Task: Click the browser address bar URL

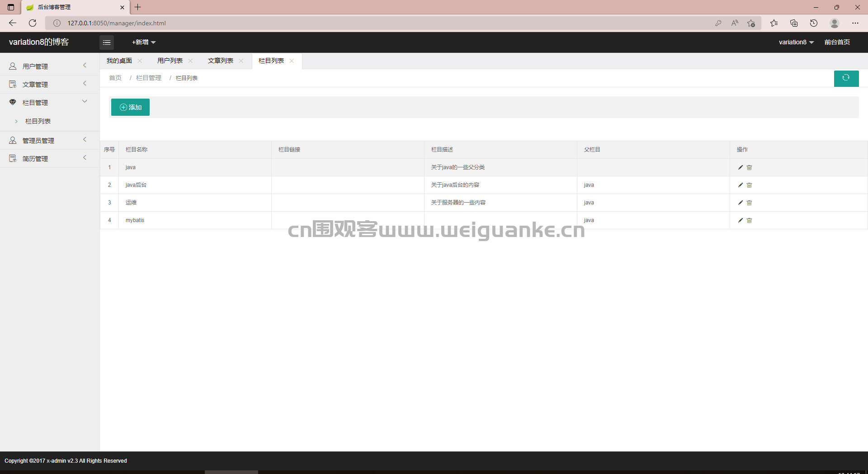Action: tap(117, 23)
